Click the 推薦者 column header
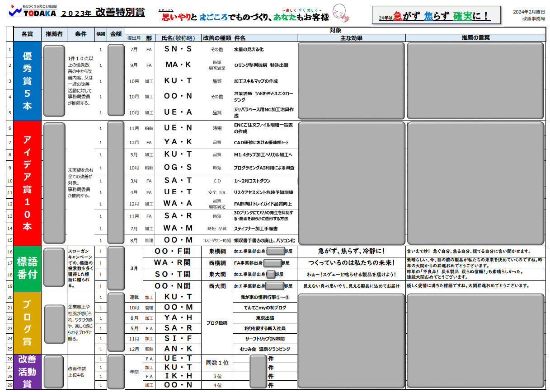 point(54,34)
